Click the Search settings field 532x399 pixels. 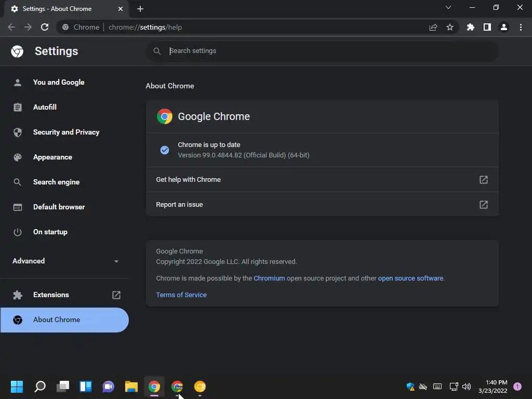pos(322,51)
